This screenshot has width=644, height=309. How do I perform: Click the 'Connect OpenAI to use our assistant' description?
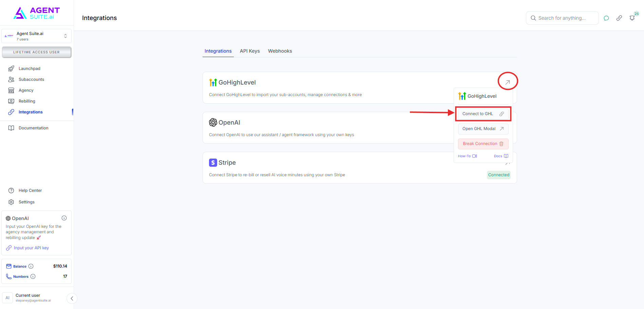click(x=282, y=135)
